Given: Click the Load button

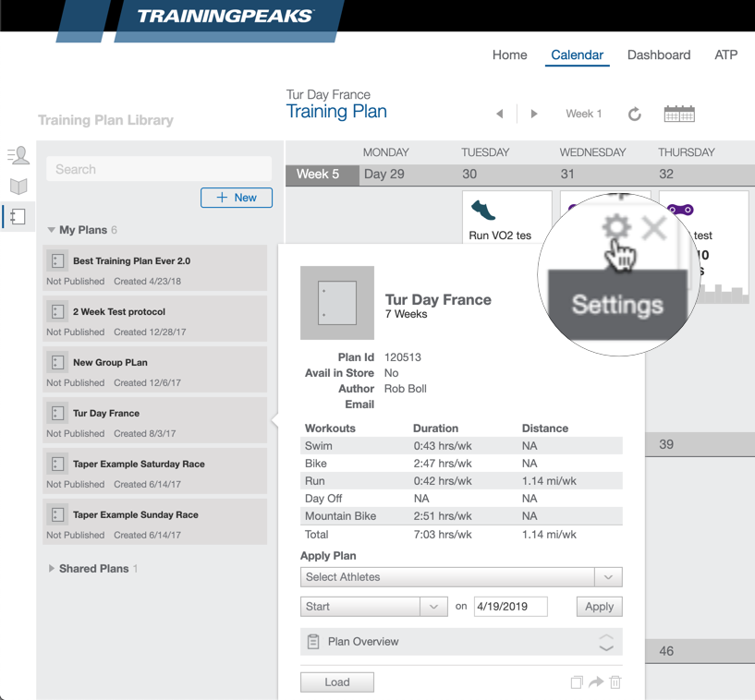Looking at the screenshot, I should pos(337,682).
